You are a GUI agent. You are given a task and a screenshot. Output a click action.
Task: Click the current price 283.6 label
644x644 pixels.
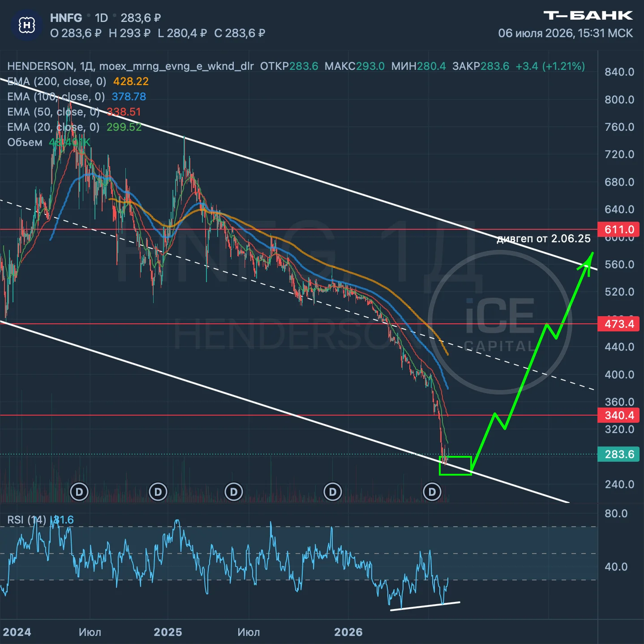(x=619, y=454)
